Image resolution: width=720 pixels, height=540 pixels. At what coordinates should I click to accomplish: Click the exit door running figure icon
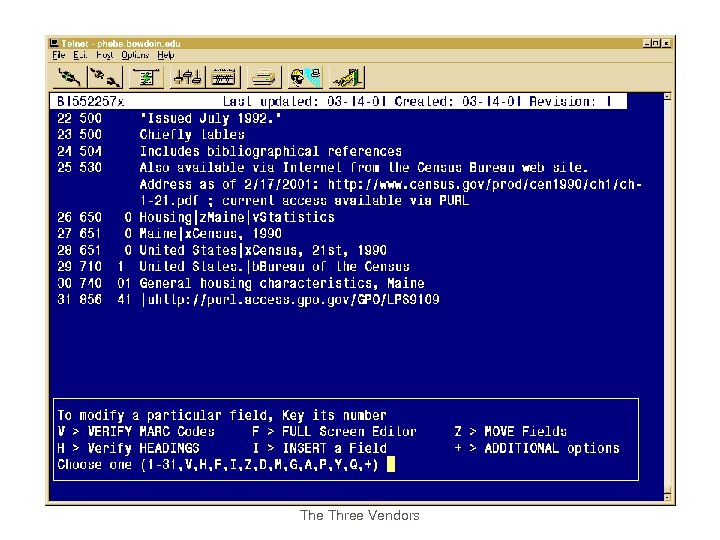pyautogui.click(x=346, y=77)
